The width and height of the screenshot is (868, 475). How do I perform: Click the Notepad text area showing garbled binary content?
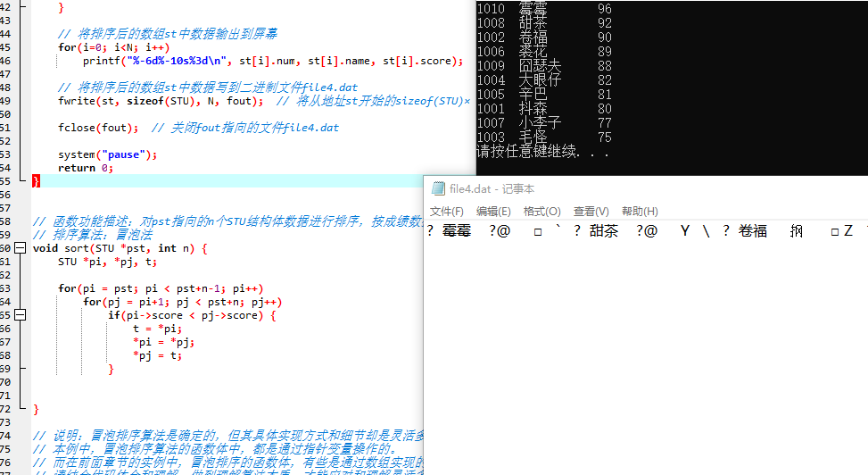click(646, 349)
